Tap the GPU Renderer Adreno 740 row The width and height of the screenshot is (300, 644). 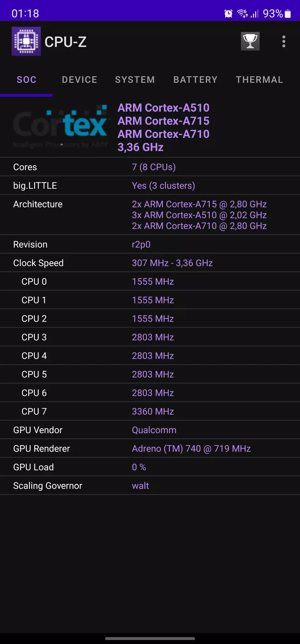tap(150, 449)
